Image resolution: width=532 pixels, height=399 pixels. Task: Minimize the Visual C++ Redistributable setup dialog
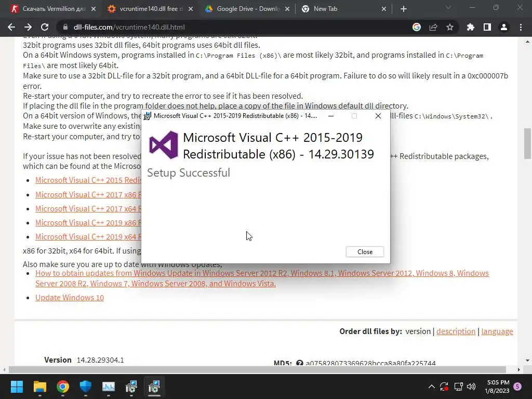331,116
